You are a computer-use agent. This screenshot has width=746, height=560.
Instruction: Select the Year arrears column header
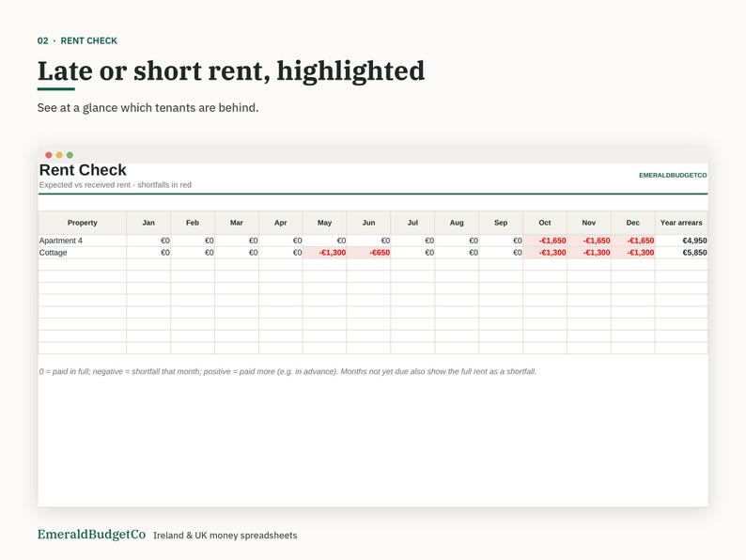click(681, 223)
